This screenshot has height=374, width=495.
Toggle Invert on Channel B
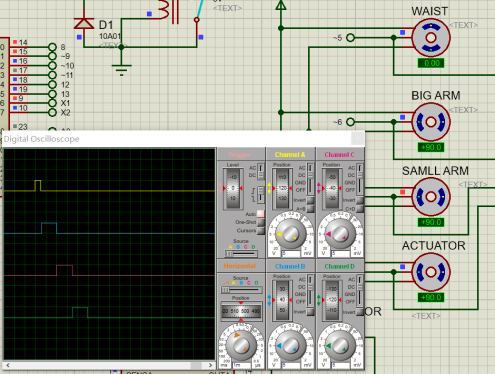[310, 312]
